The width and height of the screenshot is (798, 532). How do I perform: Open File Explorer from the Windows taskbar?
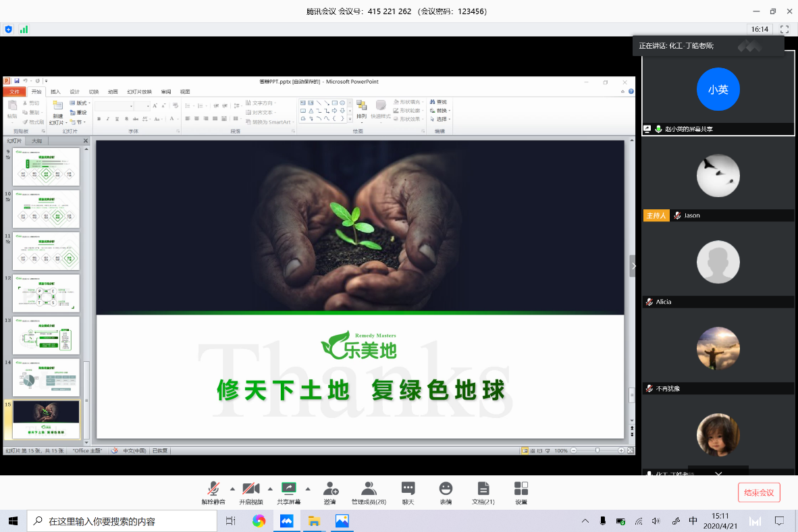pos(314,521)
